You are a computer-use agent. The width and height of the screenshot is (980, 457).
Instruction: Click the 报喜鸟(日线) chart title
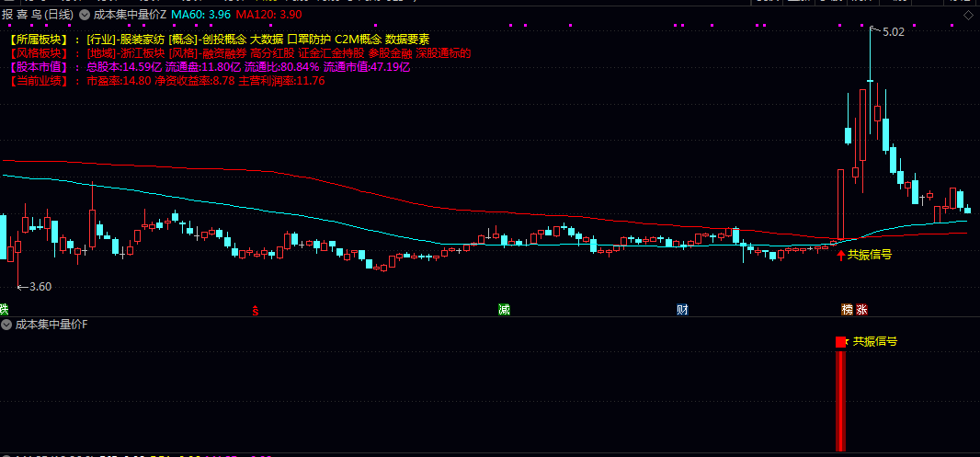tap(38, 14)
